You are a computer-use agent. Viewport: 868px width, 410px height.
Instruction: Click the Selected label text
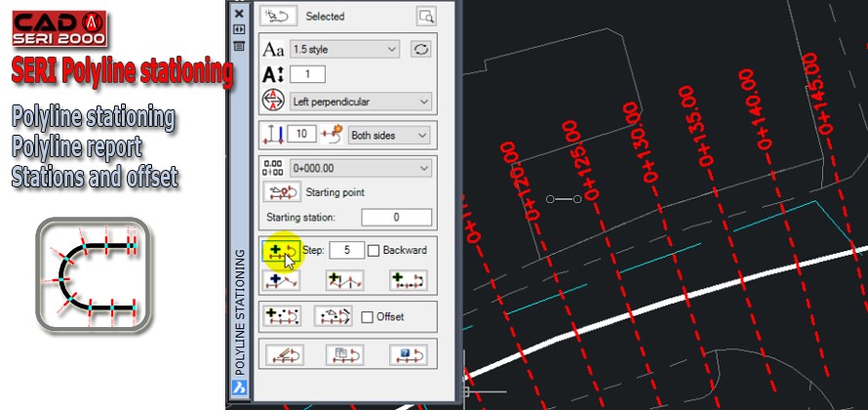[x=325, y=17]
